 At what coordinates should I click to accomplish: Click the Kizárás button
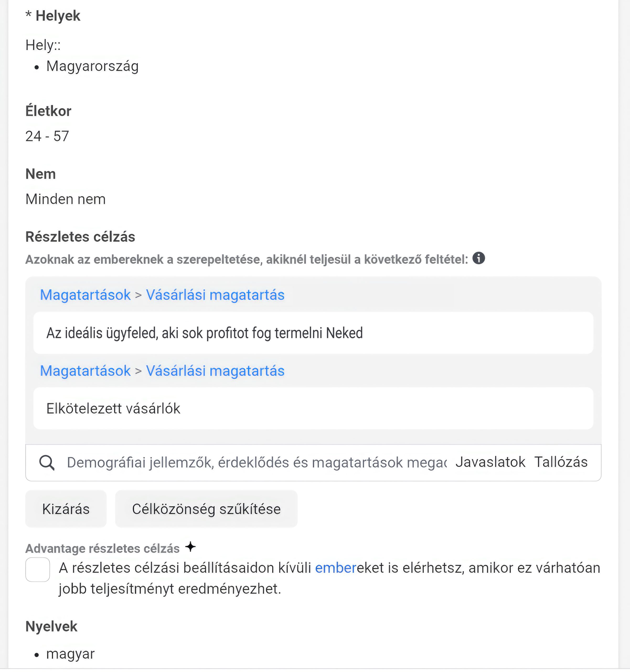[66, 509]
